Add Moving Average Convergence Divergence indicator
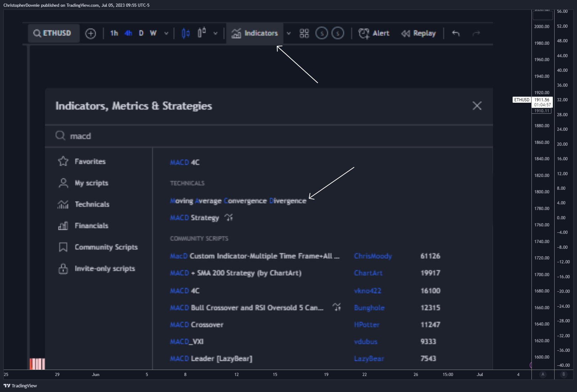This screenshot has width=577, height=392. [x=238, y=201]
